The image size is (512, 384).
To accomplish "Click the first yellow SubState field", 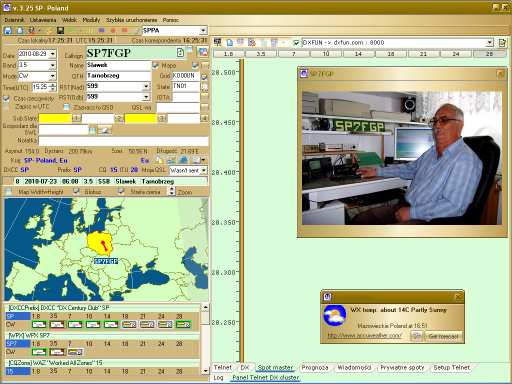I will pyautogui.click(x=55, y=118).
